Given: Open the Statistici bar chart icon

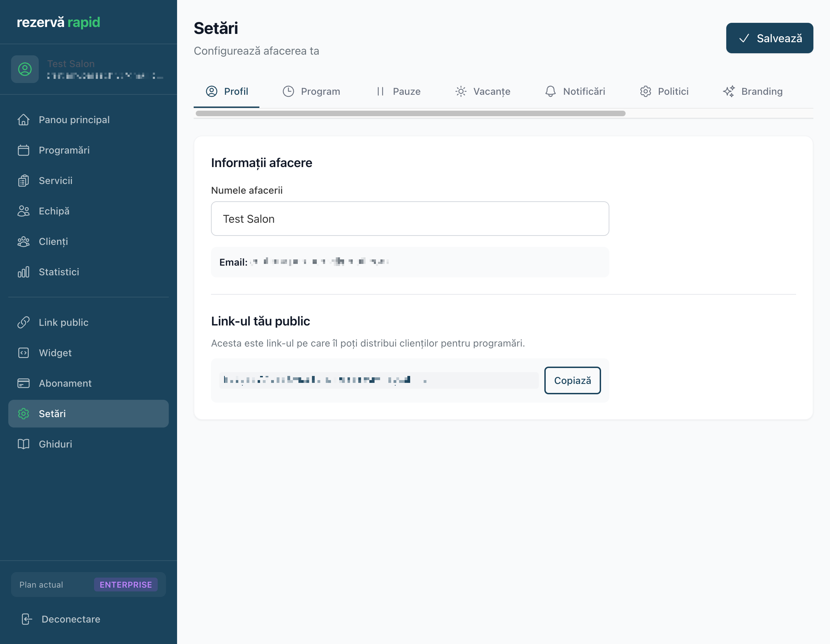Looking at the screenshot, I should [24, 272].
